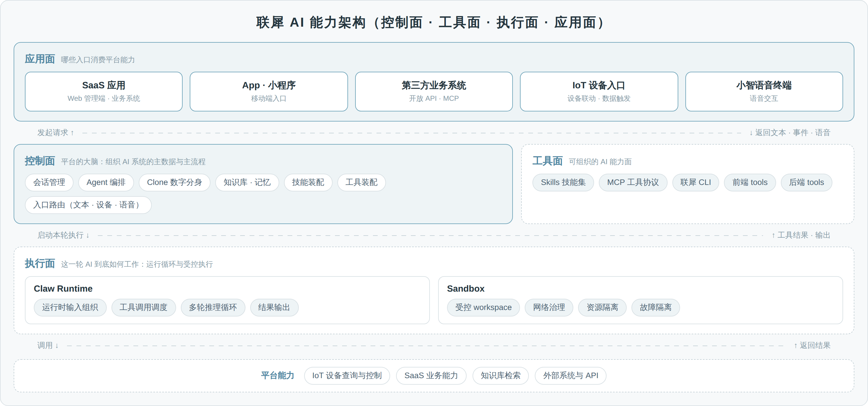
Task: Click the 发起请求 ↑ flow label
Action: (x=56, y=133)
